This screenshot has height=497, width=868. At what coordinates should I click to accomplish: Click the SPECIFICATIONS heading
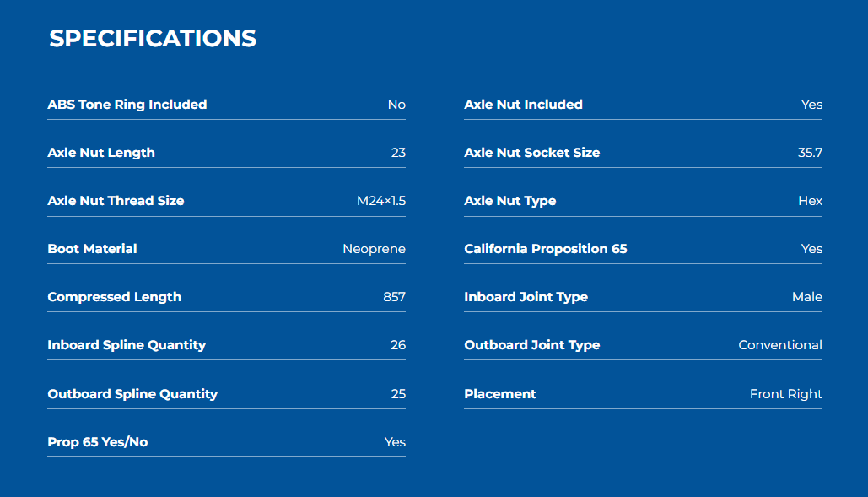click(x=153, y=38)
